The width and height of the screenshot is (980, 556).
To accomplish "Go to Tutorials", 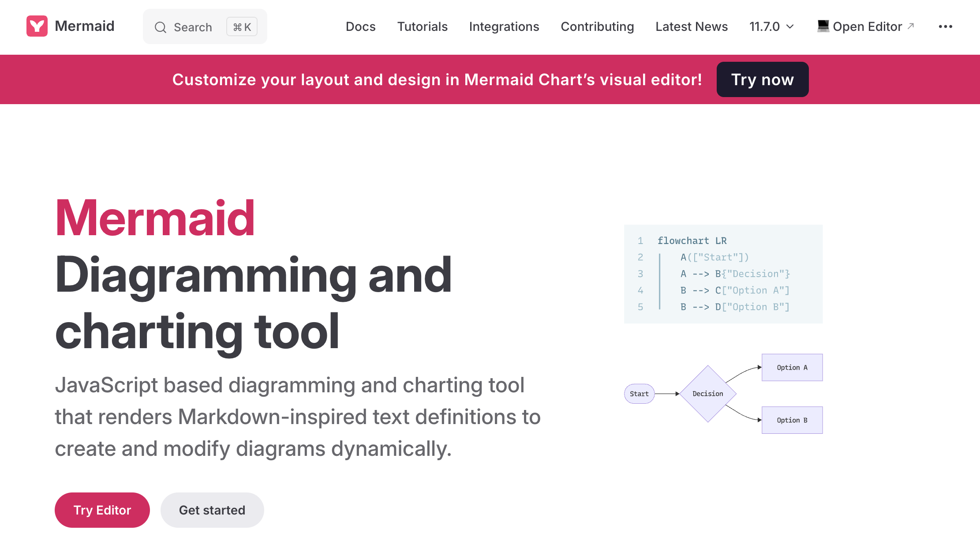I will coord(423,26).
